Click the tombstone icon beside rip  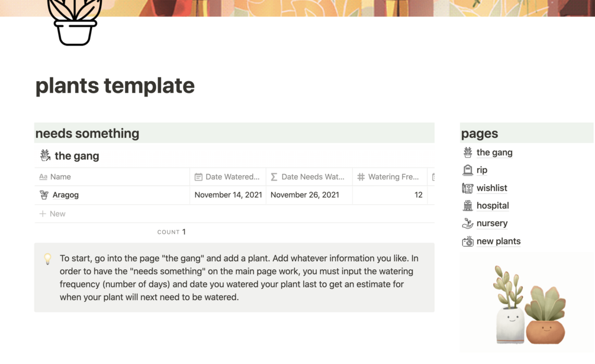click(468, 170)
